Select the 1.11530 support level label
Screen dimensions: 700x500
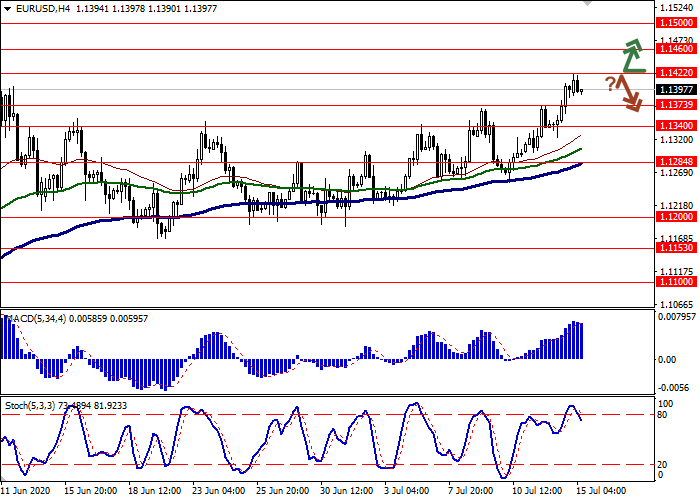tap(676, 248)
